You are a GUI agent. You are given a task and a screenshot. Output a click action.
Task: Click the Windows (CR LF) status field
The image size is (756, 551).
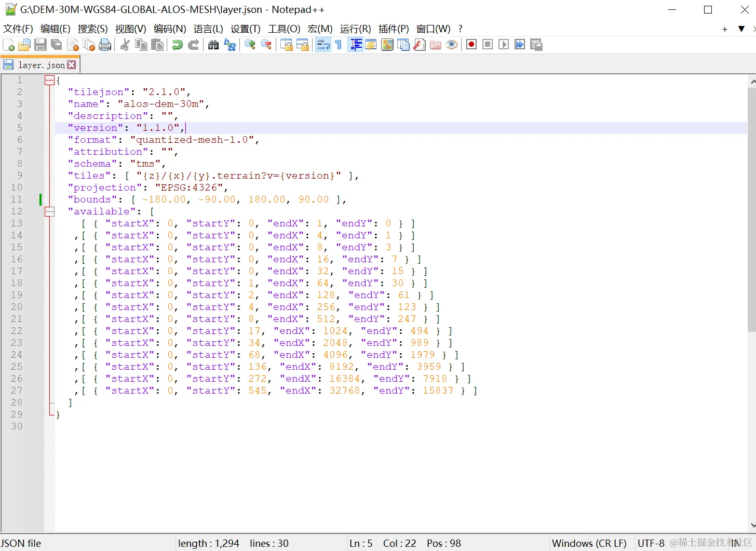tap(589, 543)
